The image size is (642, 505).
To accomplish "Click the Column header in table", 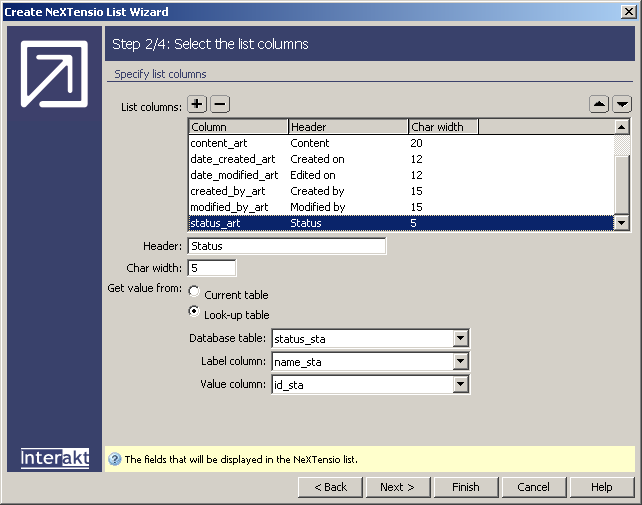I will [x=238, y=127].
